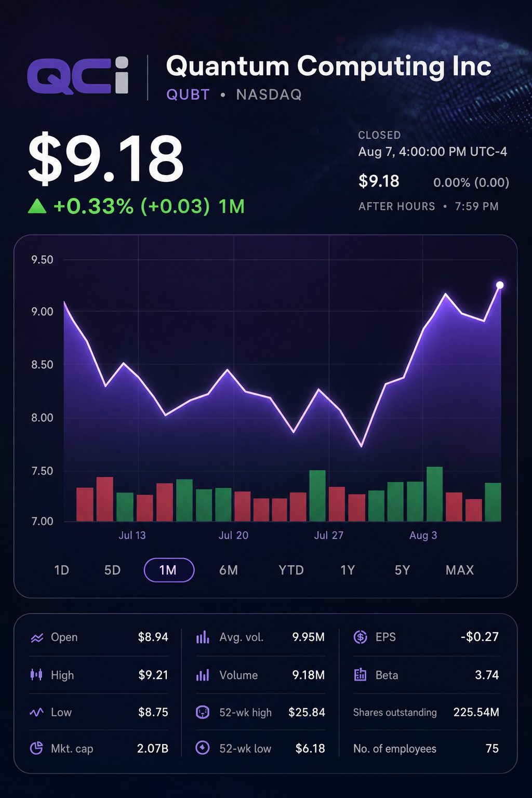Click the QUBT ticker symbol
The width and height of the screenshot is (532, 798).
tap(188, 95)
